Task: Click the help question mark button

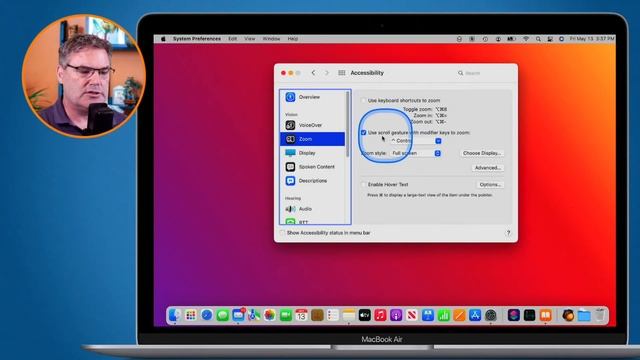Action: tap(508, 233)
